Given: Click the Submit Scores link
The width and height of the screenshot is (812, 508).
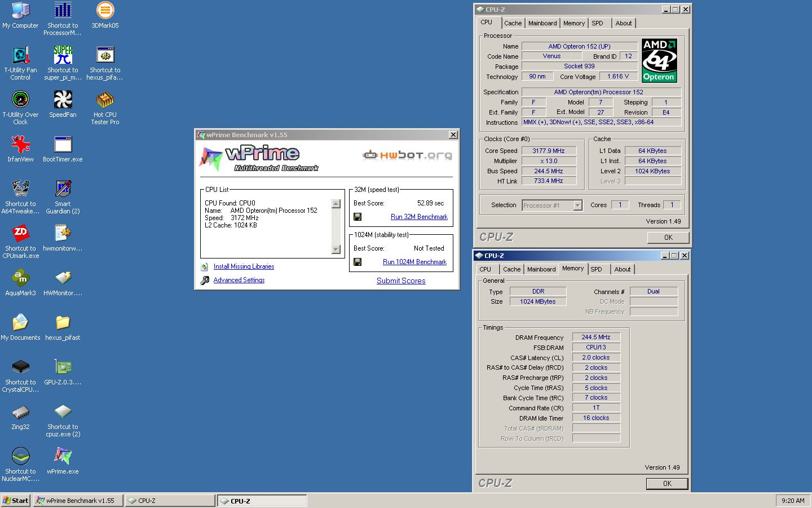Looking at the screenshot, I should tap(401, 281).
